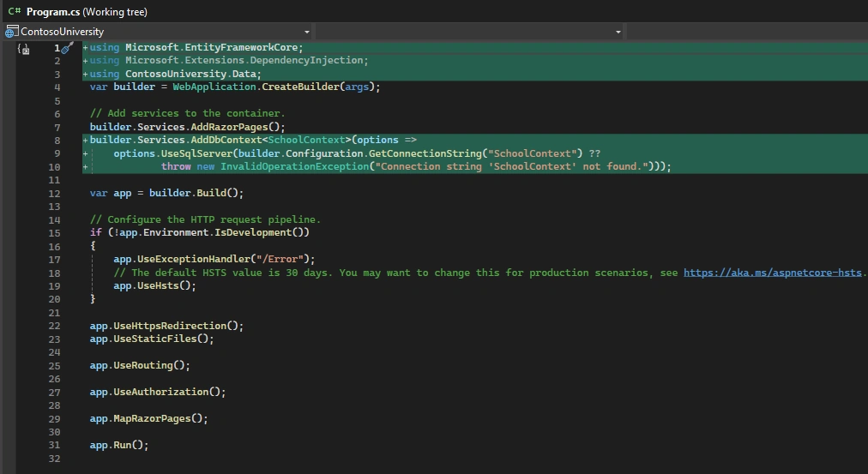This screenshot has width=868, height=474.
Task: Open the middle type navigation dropdown arrow
Action: 618,32
